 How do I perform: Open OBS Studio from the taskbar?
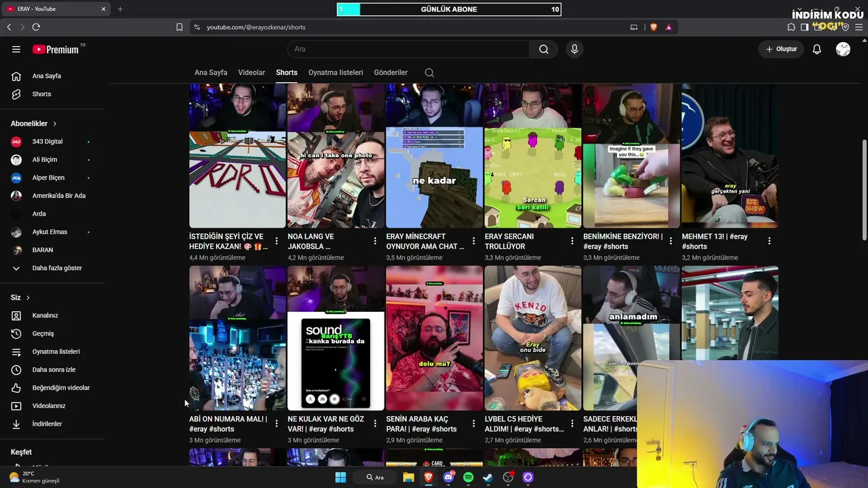tap(508, 477)
